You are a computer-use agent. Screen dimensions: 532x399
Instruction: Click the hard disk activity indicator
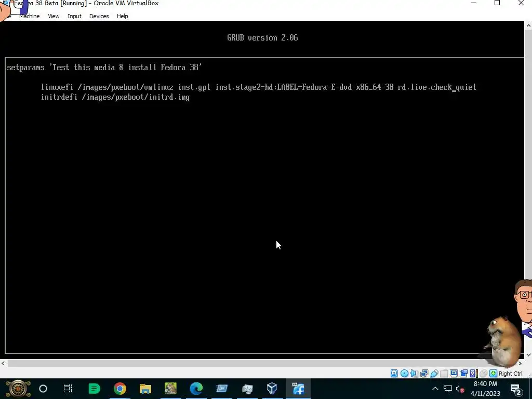click(394, 373)
